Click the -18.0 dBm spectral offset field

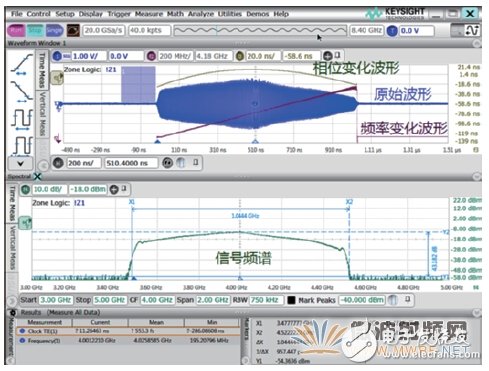point(87,190)
